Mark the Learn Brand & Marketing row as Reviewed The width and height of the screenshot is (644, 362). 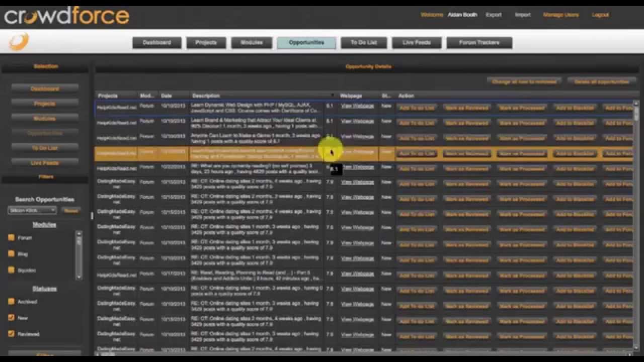pyautogui.click(x=466, y=123)
